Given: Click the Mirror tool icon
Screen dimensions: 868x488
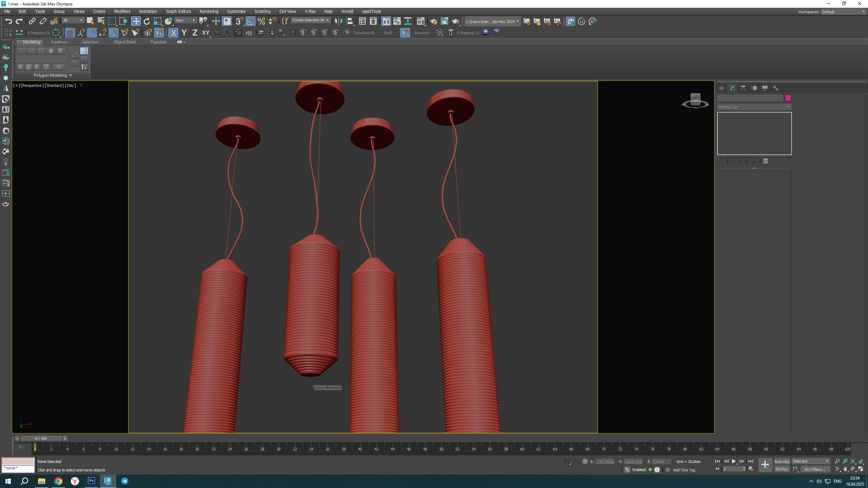Looking at the screenshot, I should pyautogui.click(x=338, y=21).
